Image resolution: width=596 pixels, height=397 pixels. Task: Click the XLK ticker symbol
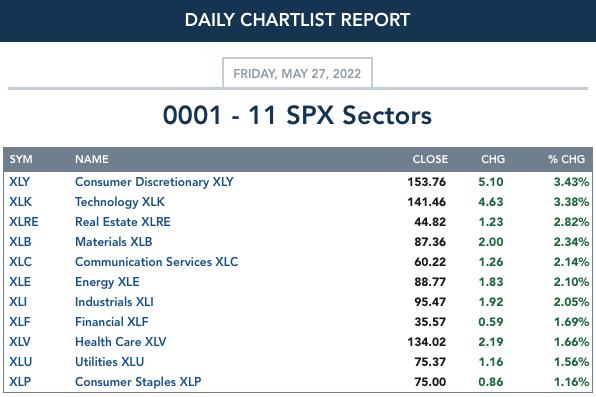click(x=21, y=202)
